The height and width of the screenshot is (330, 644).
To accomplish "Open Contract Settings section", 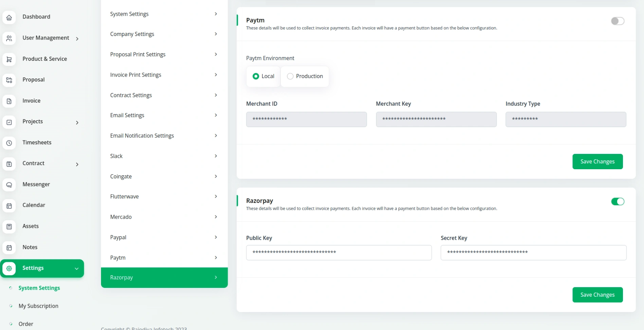I will click(164, 95).
